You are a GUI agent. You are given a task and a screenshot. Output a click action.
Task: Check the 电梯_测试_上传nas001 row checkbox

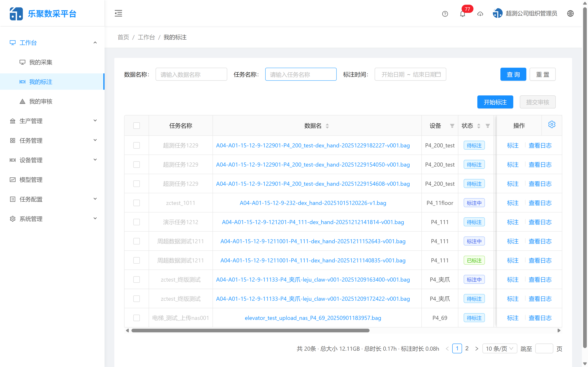pos(137,317)
